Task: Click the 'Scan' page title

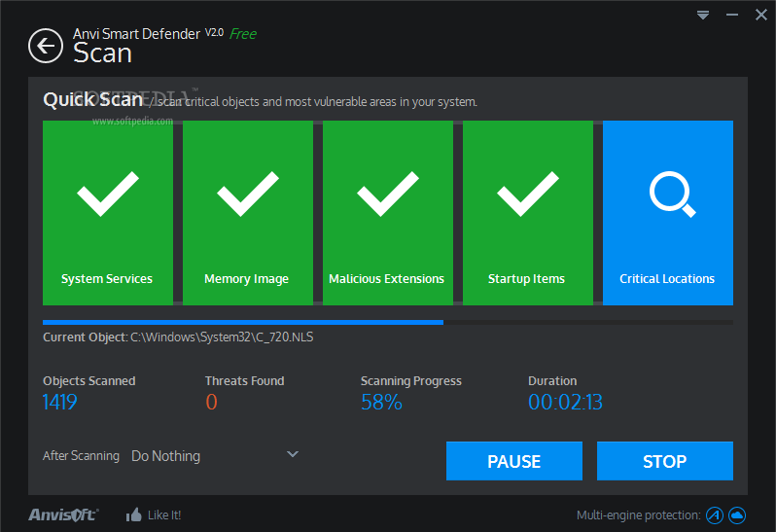Action: tap(103, 53)
